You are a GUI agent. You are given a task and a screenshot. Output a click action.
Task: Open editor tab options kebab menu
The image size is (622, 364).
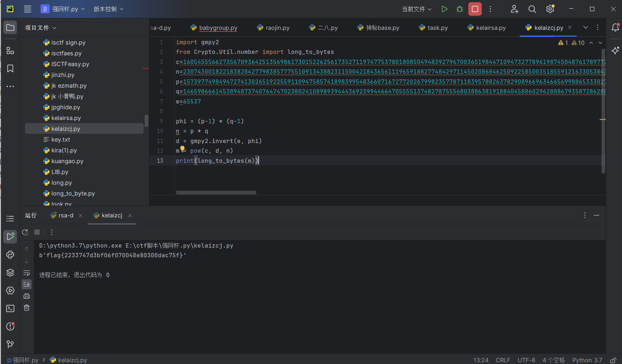(598, 27)
